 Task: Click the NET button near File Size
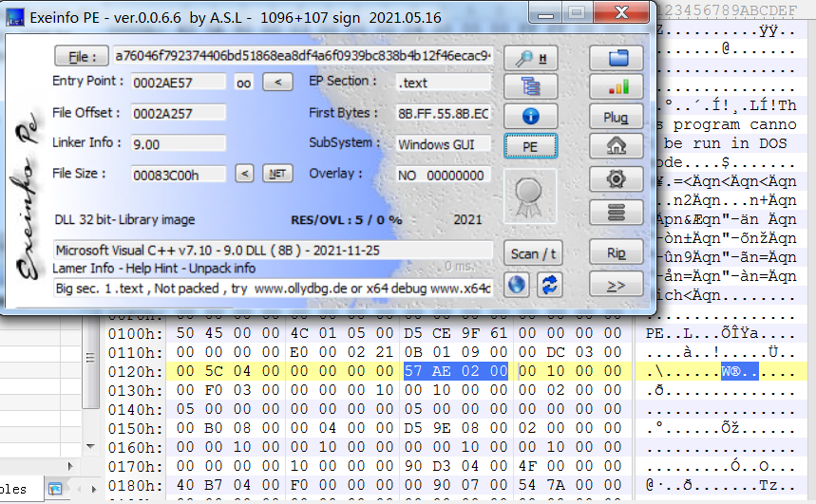[276, 174]
